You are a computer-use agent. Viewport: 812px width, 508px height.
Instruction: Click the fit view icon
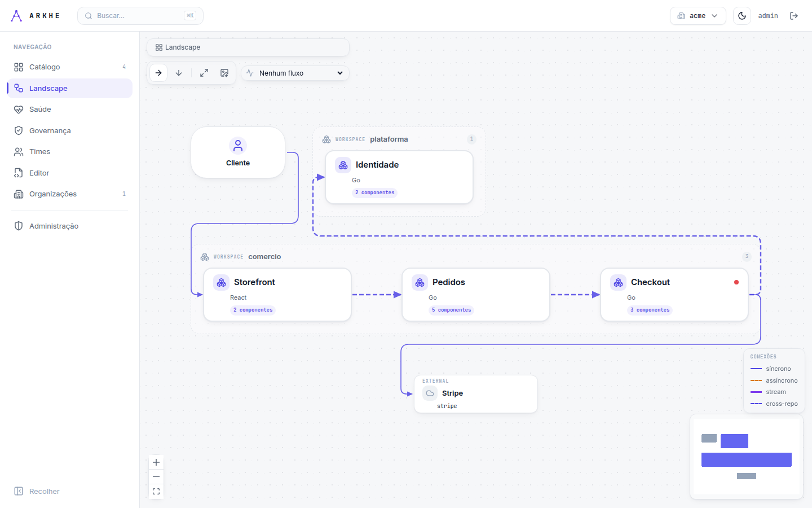click(x=156, y=492)
